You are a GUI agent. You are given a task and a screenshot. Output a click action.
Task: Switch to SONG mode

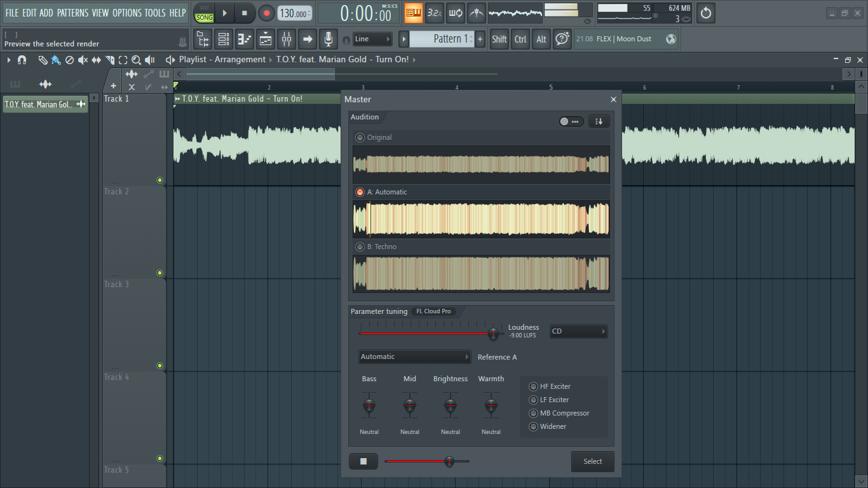[205, 18]
